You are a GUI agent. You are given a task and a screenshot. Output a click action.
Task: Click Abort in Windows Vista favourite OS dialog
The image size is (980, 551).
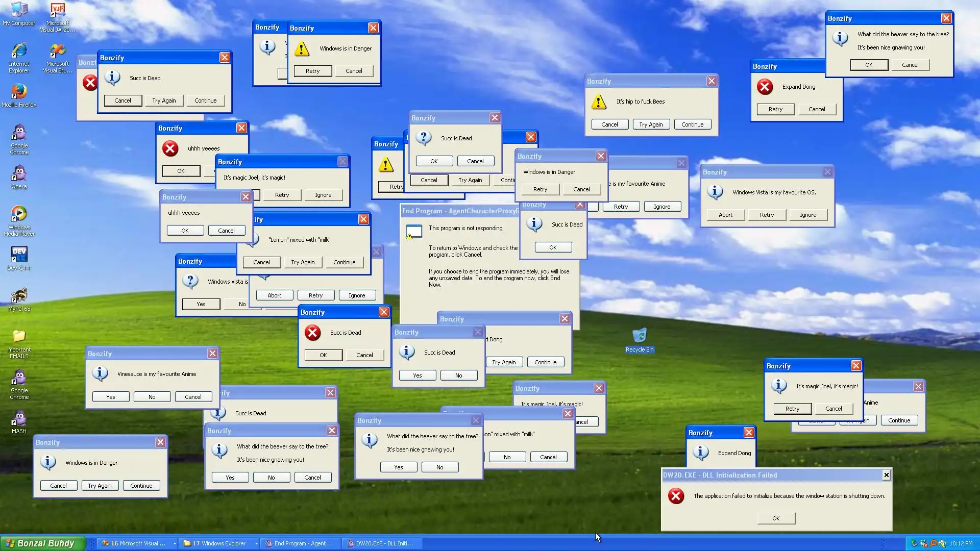pyautogui.click(x=725, y=215)
